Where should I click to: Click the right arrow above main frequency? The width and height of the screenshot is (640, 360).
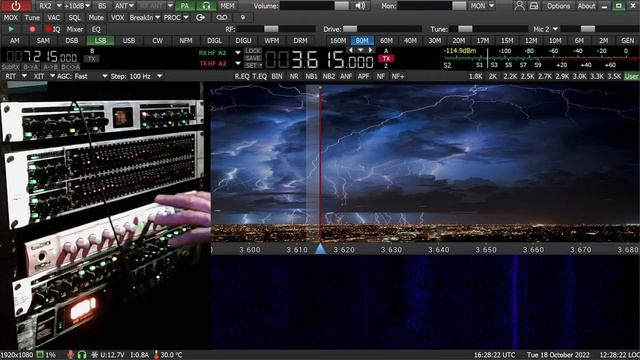coord(370,50)
